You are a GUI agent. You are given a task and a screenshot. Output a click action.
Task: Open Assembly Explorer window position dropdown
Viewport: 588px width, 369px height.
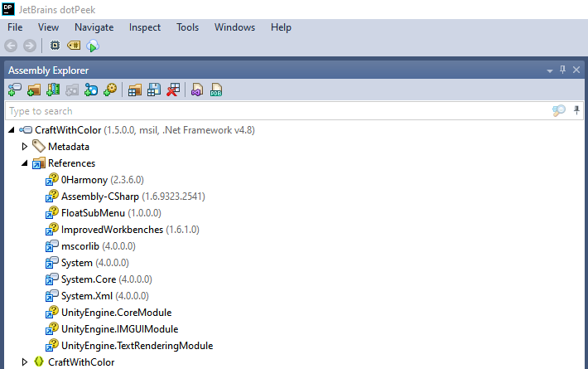coord(549,70)
